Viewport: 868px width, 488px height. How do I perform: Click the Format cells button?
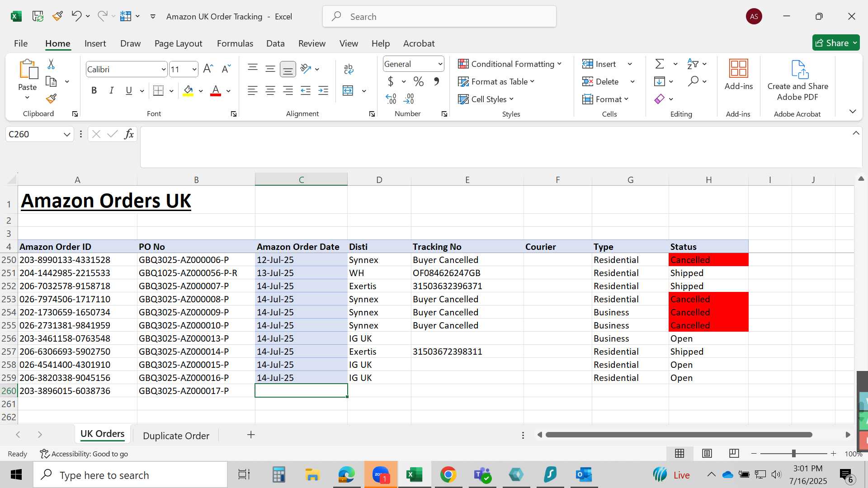605,99
